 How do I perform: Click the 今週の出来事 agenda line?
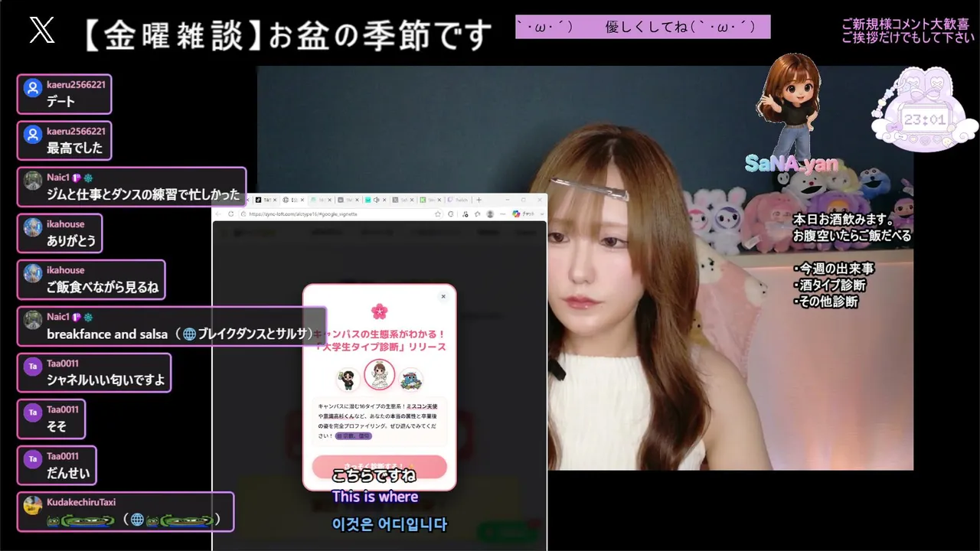click(834, 269)
